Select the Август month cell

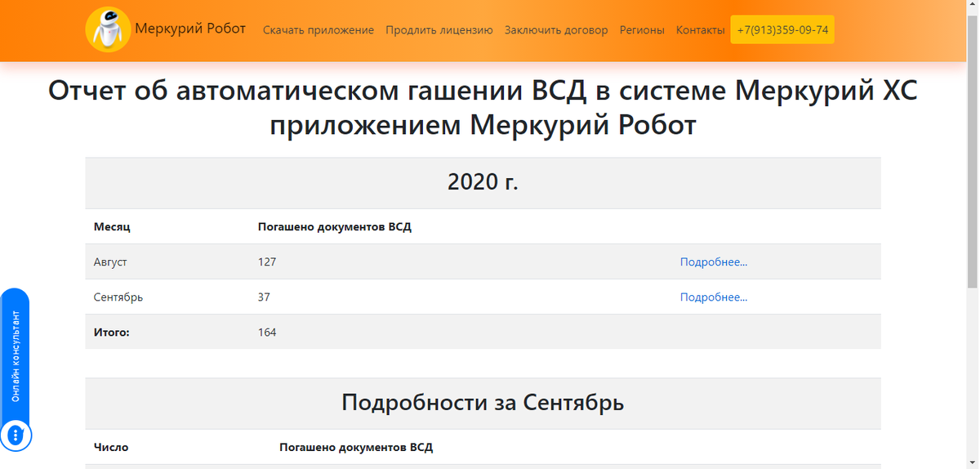pyautogui.click(x=110, y=262)
